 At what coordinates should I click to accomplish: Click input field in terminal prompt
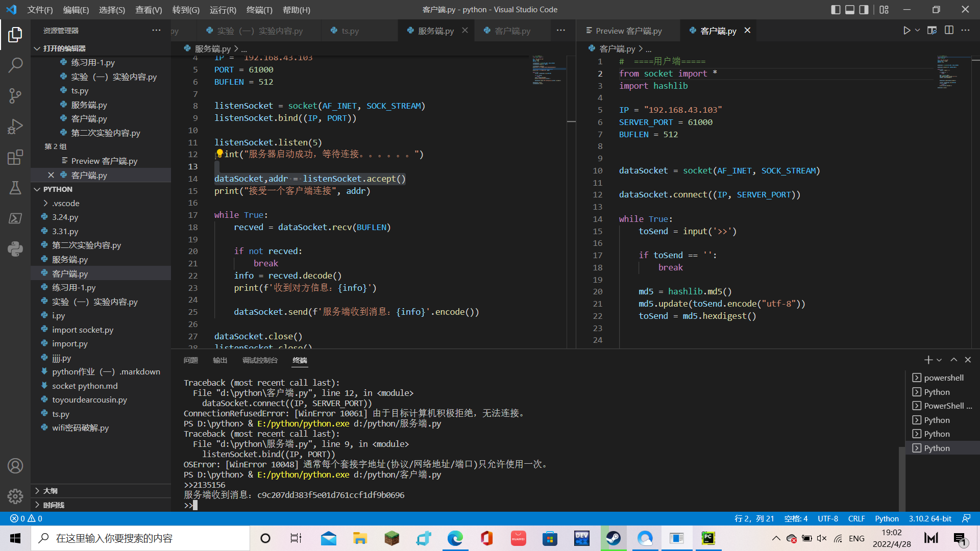click(197, 505)
